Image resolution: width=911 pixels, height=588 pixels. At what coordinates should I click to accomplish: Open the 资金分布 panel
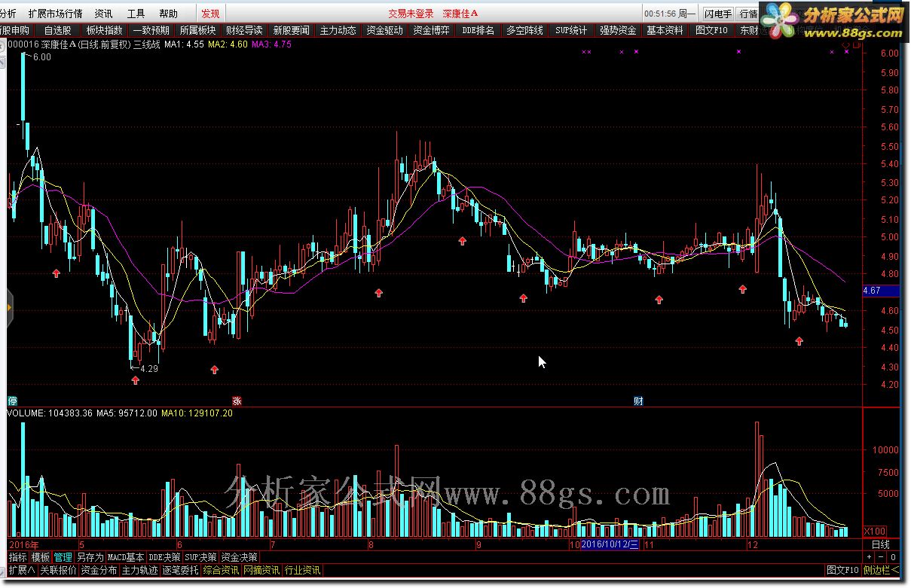click(99, 571)
